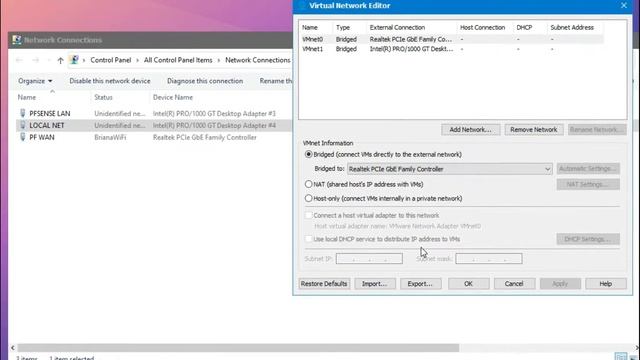Click Intel PRO/1000 GT Desktop Adapter #3 text
The width and height of the screenshot is (640, 360).
pos(214,113)
